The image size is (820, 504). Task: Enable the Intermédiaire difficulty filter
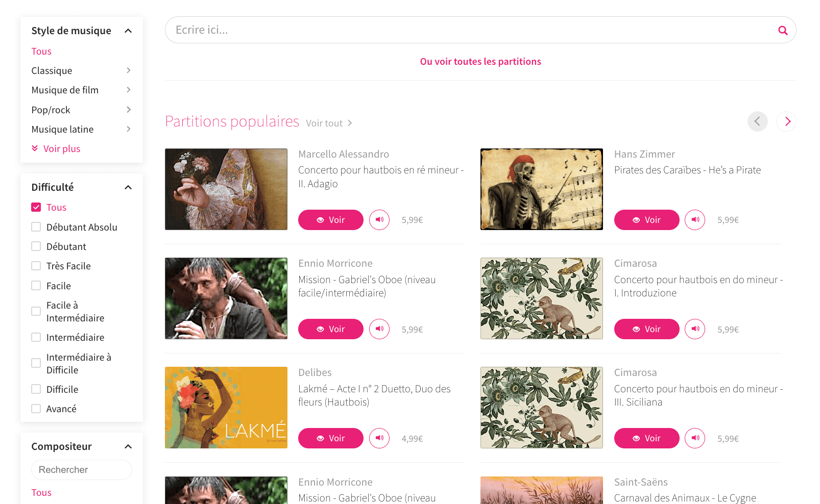pos(36,337)
